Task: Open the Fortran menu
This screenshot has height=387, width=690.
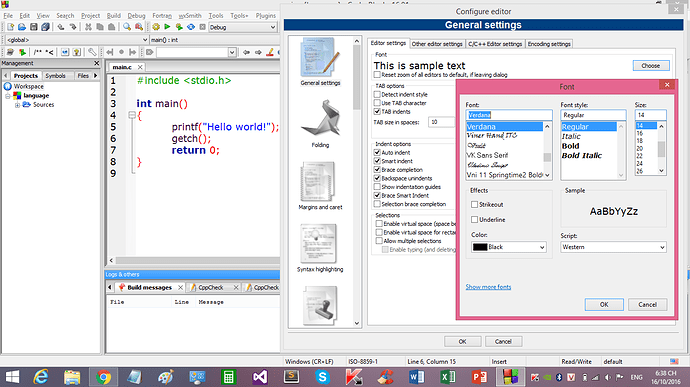Action: (x=162, y=15)
